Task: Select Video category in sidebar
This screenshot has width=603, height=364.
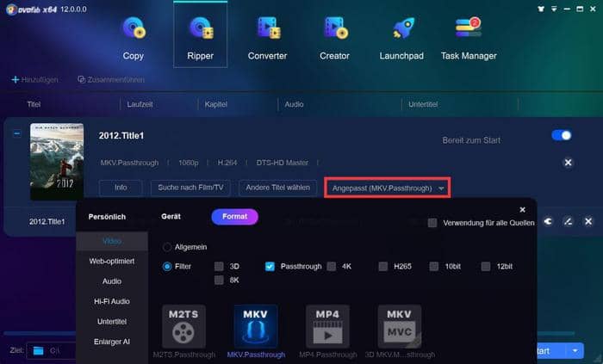Action: pos(112,241)
